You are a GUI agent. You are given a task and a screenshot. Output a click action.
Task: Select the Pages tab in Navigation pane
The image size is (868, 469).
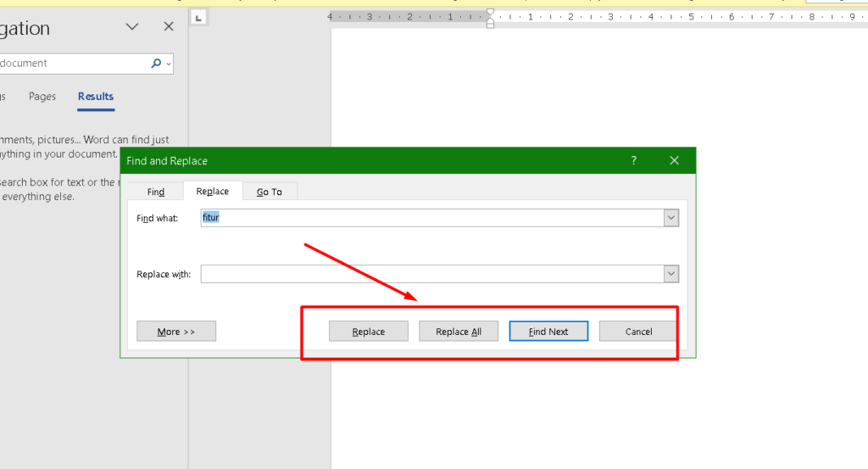(x=42, y=97)
